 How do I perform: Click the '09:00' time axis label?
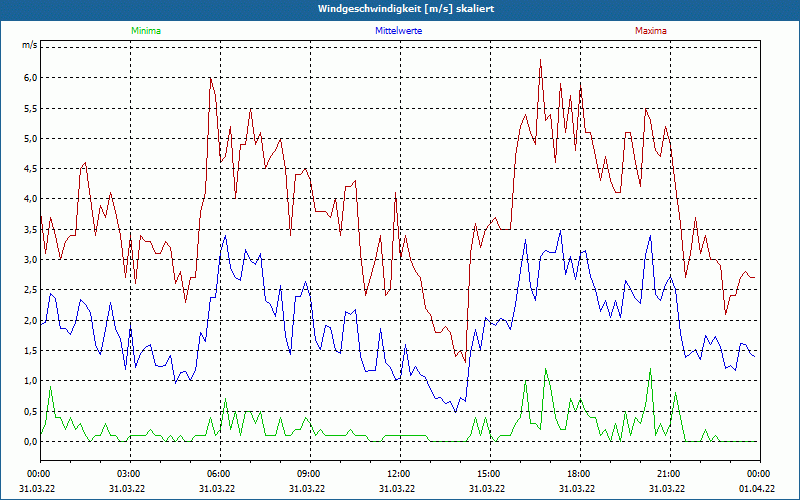tap(310, 474)
